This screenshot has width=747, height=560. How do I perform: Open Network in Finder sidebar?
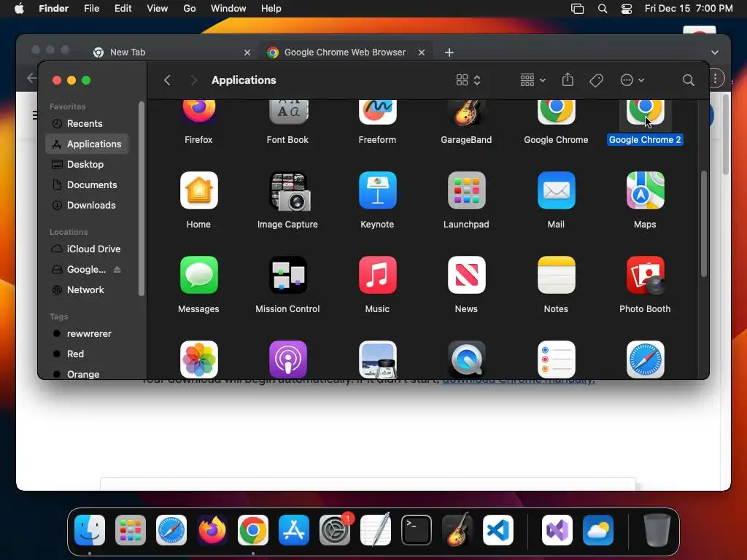click(x=87, y=289)
